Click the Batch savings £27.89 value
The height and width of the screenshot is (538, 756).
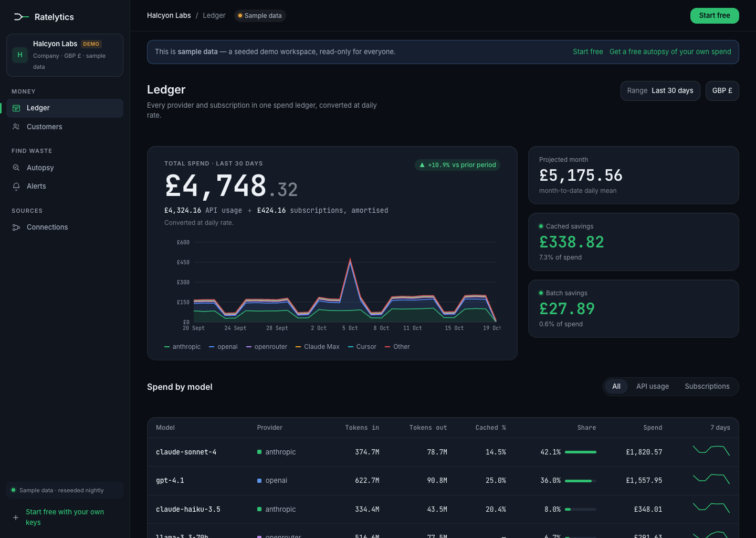coord(567,309)
